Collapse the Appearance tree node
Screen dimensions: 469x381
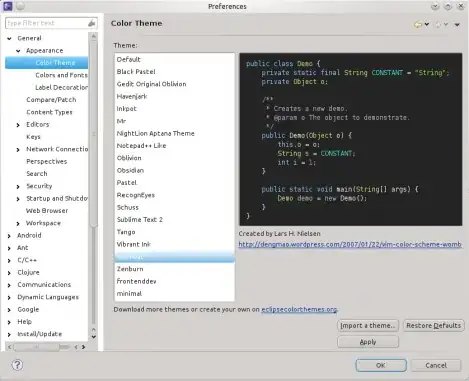18,51
